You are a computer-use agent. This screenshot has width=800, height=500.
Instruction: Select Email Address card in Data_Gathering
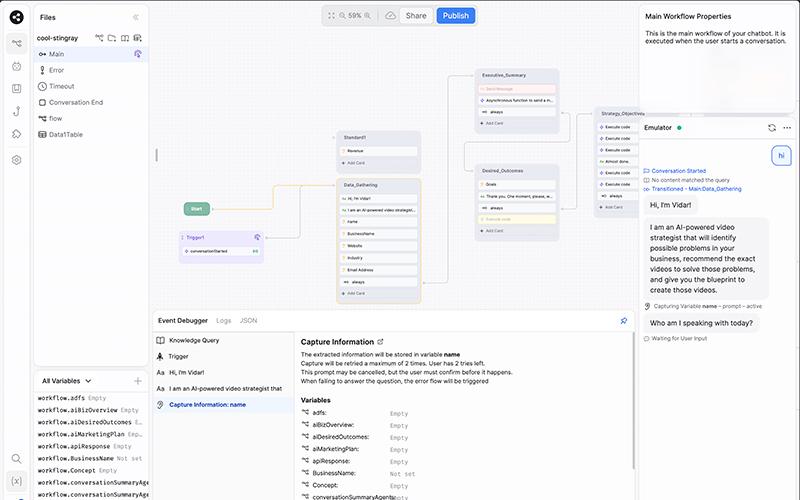pyautogui.click(x=379, y=270)
